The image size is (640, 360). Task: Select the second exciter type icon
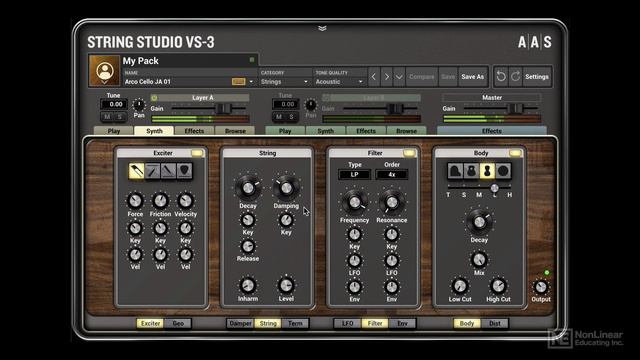coord(152,171)
